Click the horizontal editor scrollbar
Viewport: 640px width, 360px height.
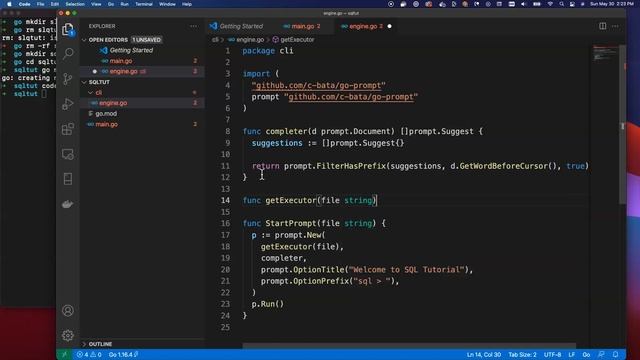tap(409, 346)
